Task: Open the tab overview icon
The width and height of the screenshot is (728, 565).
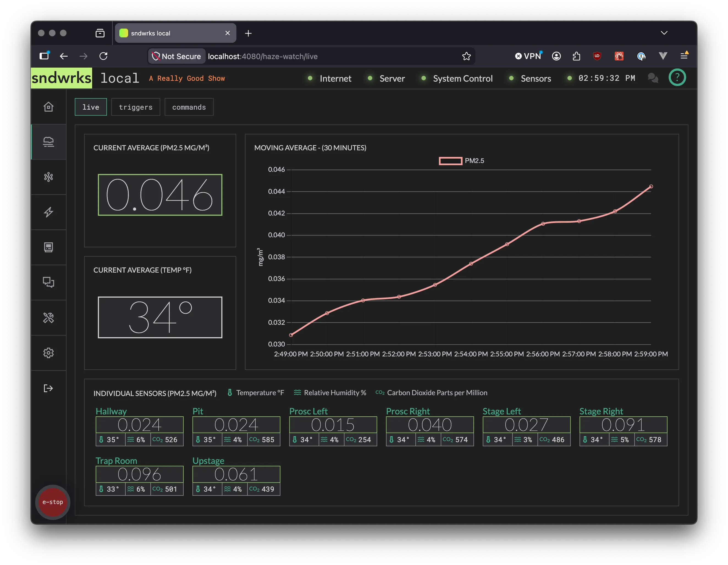Action: 100,33
